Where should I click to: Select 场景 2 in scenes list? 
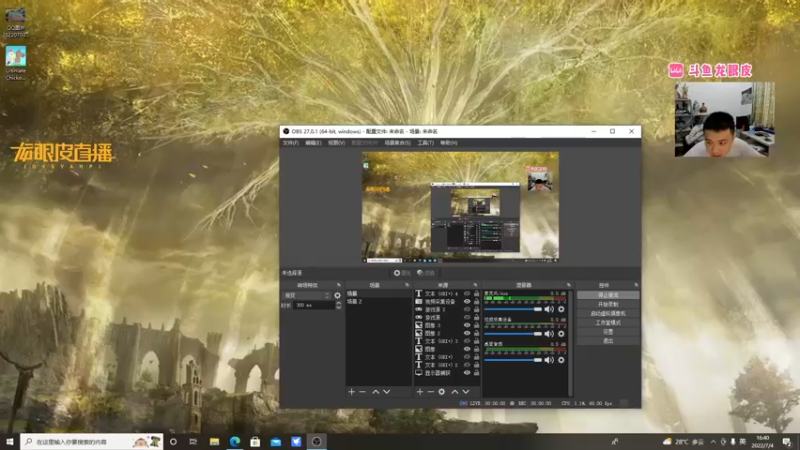[378, 302]
